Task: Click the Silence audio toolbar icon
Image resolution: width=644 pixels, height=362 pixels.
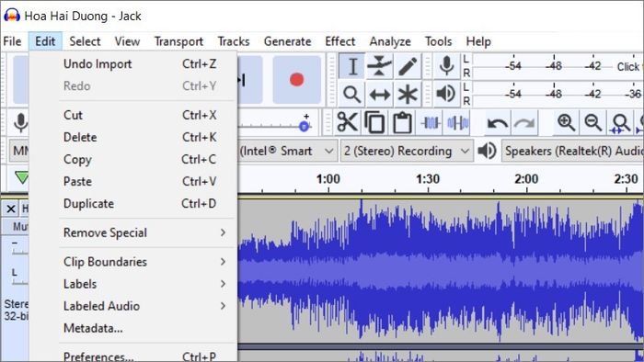Action: (457, 122)
